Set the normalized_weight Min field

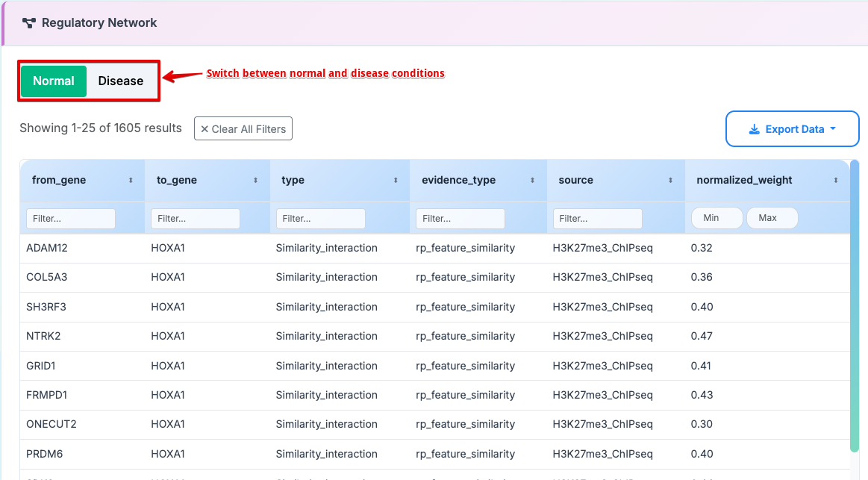716,218
